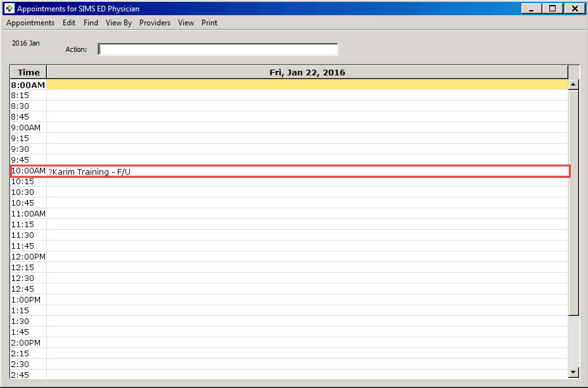This screenshot has height=388, width=588.
Task: Click the app icon in title bar
Action: pos(10,9)
